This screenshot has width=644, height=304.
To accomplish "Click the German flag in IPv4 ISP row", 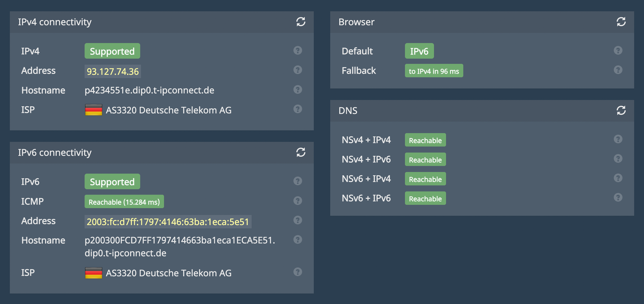I will pos(93,110).
